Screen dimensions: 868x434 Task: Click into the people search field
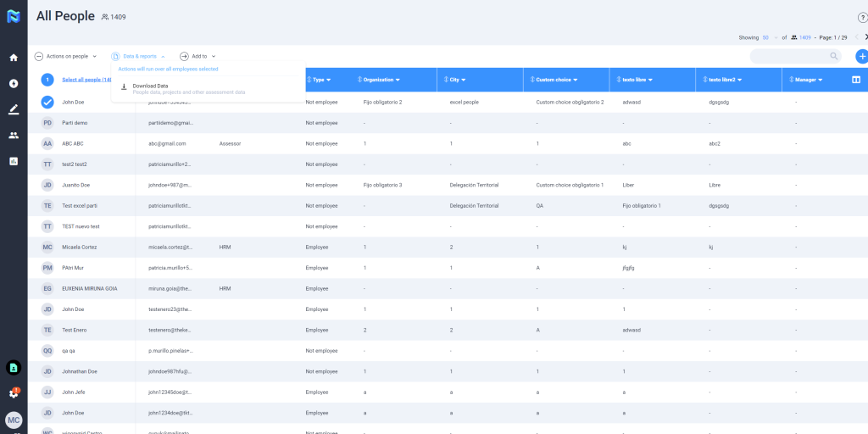[x=788, y=56]
